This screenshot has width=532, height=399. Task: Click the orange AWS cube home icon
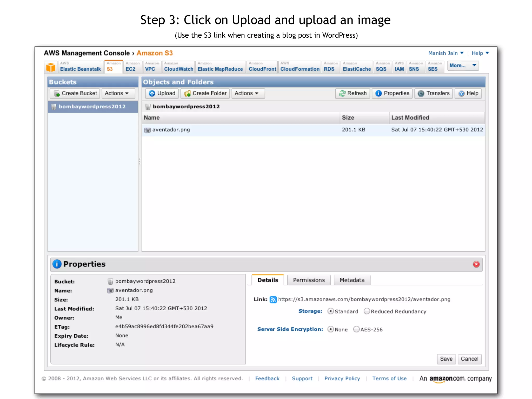(51, 67)
